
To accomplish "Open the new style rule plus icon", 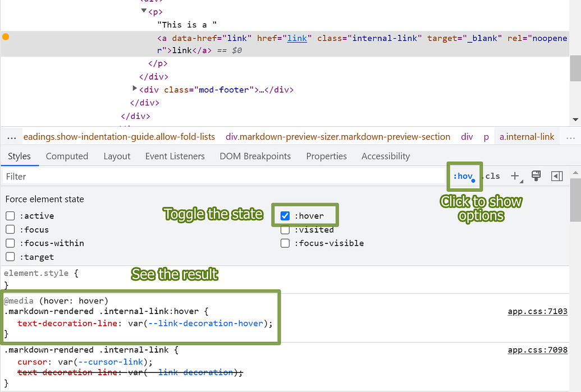I will click(515, 176).
